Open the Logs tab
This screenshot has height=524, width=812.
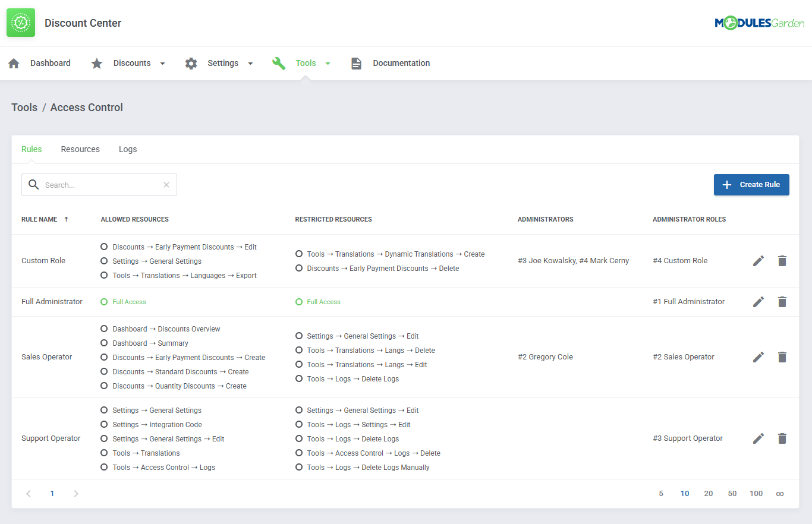pyautogui.click(x=128, y=149)
